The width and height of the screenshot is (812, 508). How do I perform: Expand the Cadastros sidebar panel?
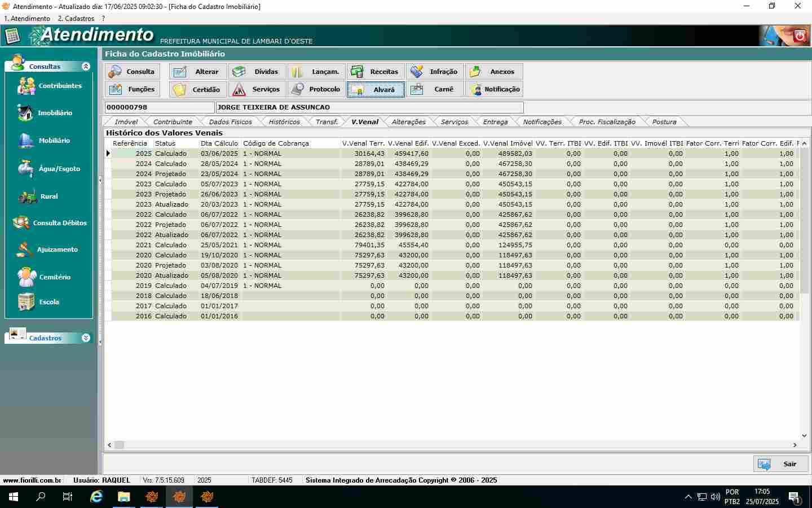(86, 338)
